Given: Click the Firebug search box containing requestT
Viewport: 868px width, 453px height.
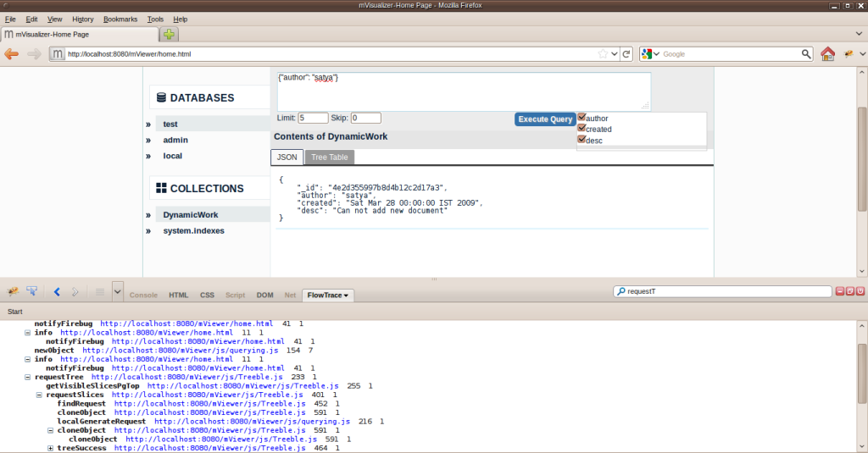Looking at the screenshot, I should pyautogui.click(x=722, y=291).
